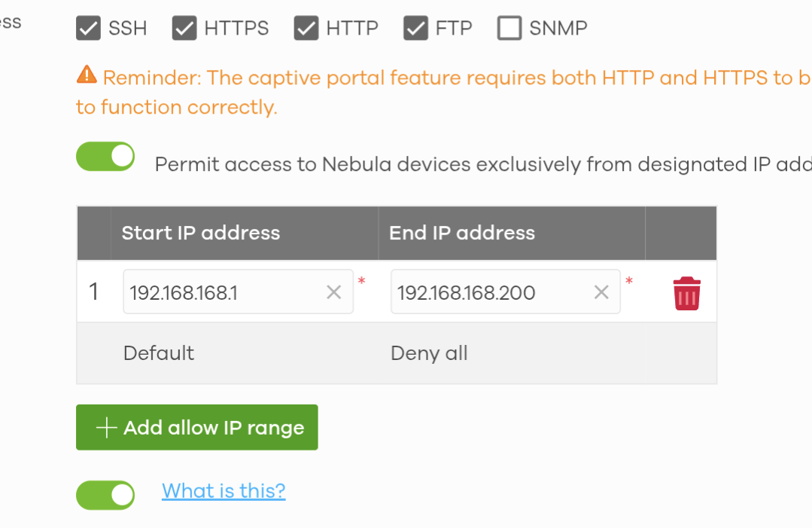Untick the FTP checkbox
This screenshot has width=812, height=528.
coord(415,29)
